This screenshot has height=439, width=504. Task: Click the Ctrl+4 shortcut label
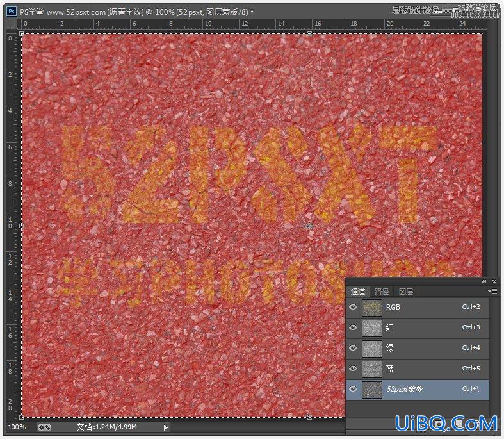coord(471,347)
